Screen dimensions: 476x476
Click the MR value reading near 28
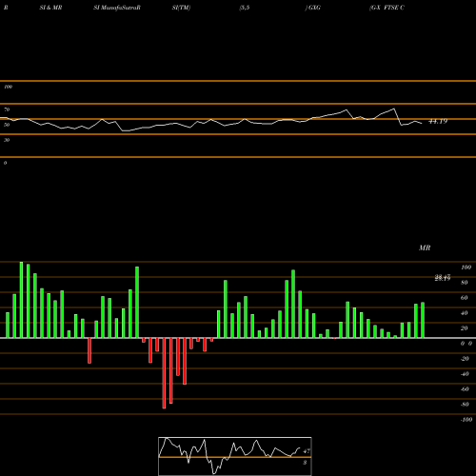click(443, 278)
